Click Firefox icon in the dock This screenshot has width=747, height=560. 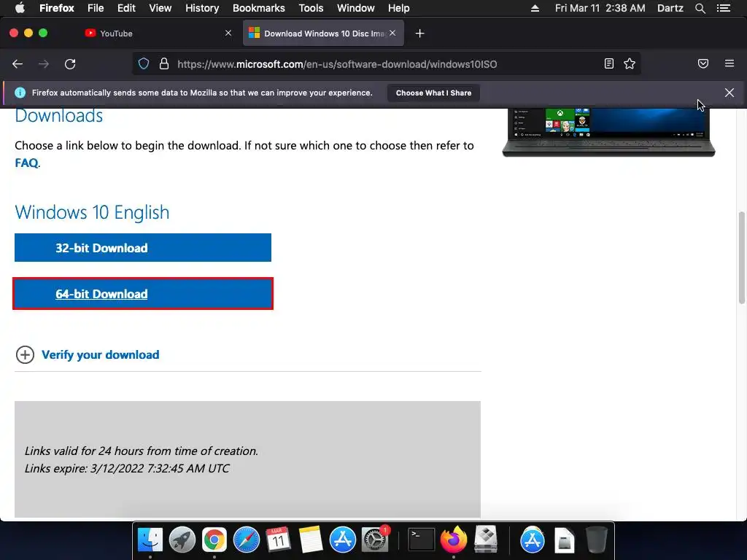[x=454, y=540]
